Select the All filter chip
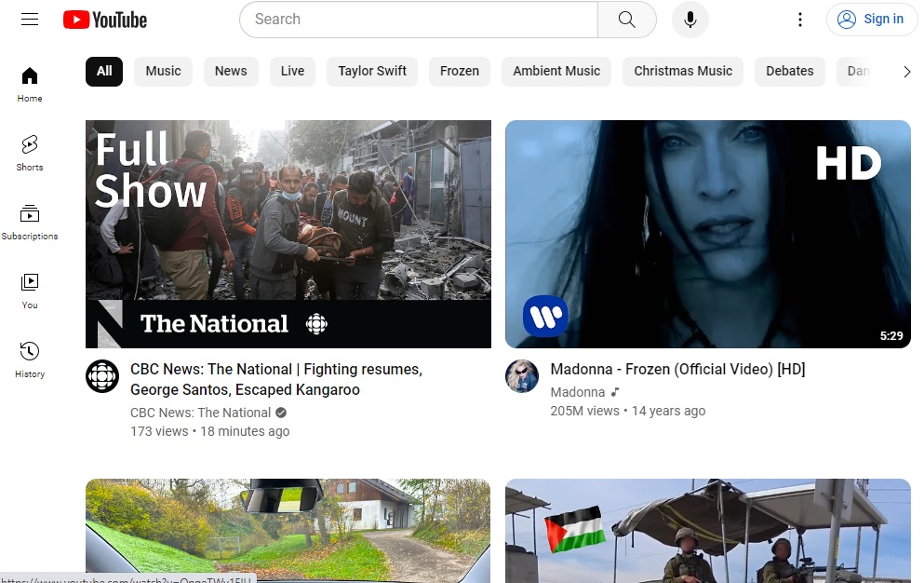Image resolution: width=924 pixels, height=583 pixels. coord(104,72)
